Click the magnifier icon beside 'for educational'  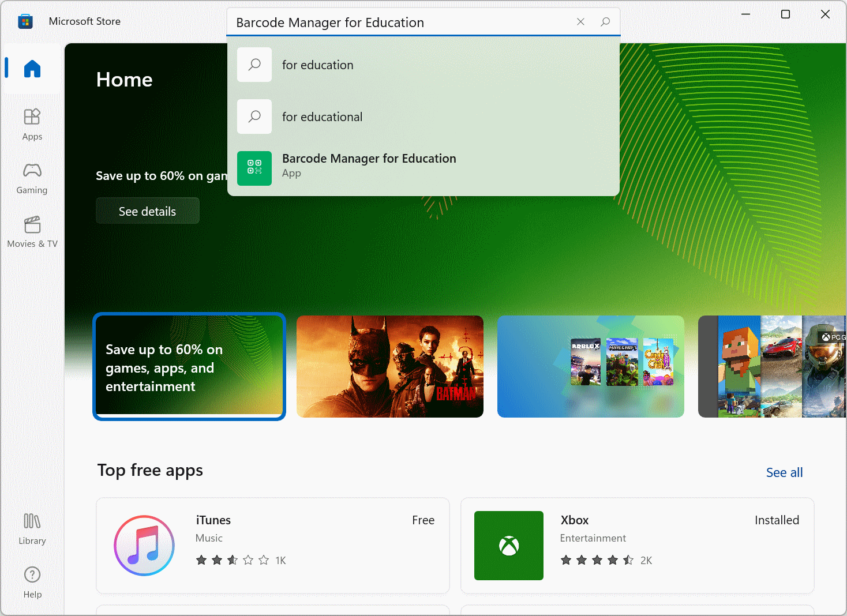254,117
